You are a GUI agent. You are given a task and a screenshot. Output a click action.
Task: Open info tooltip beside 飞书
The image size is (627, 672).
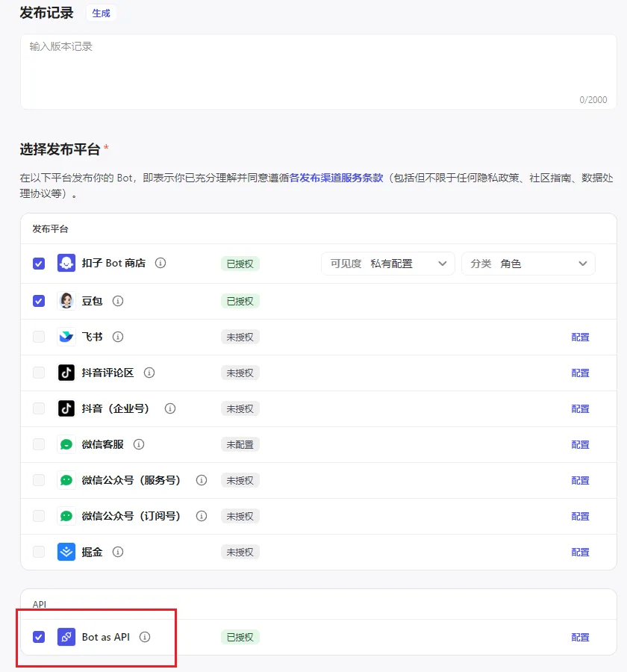(118, 337)
